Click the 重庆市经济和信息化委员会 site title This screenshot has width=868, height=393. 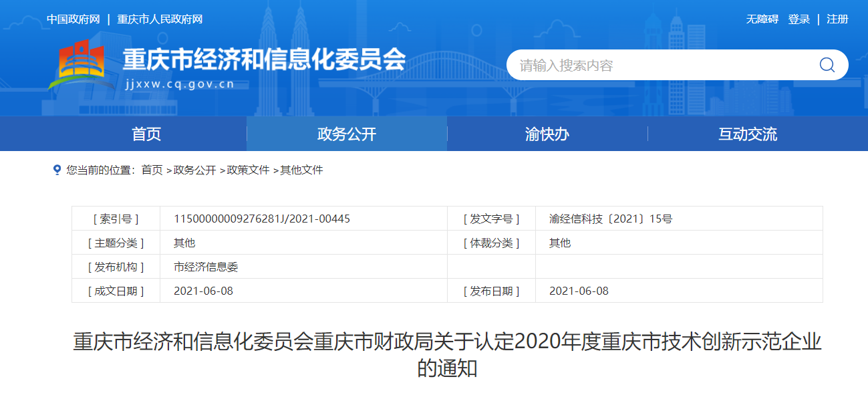point(264,60)
